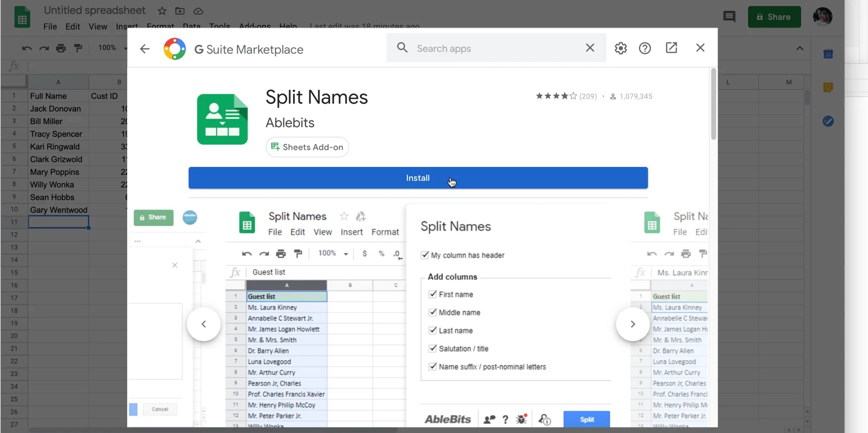
Task: Select the Full Name header cell
Action: (58, 96)
